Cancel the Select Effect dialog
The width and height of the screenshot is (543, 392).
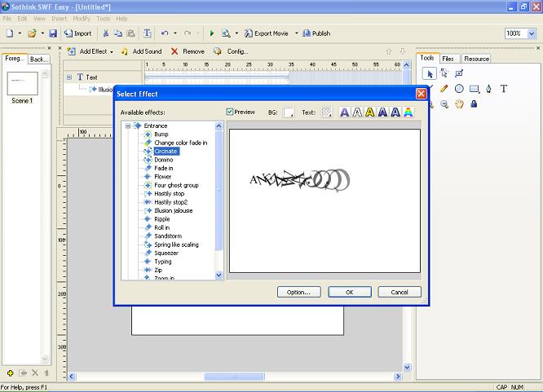(400, 292)
